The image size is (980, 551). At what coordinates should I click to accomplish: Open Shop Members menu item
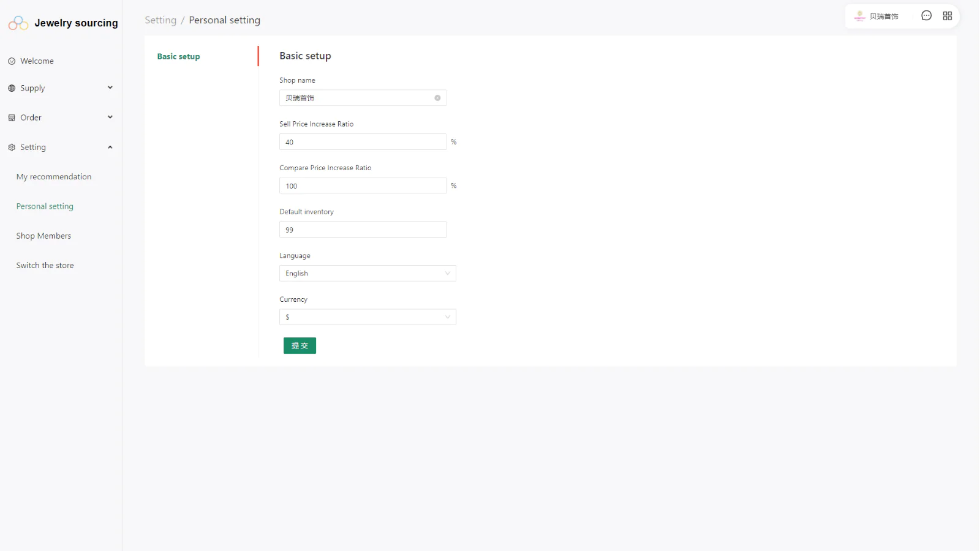coord(43,236)
